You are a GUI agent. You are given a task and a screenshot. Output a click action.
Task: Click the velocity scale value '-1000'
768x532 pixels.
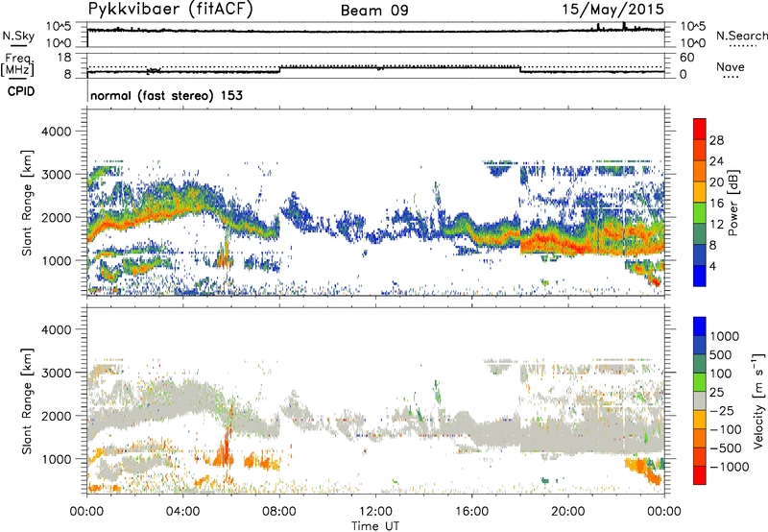click(x=729, y=467)
